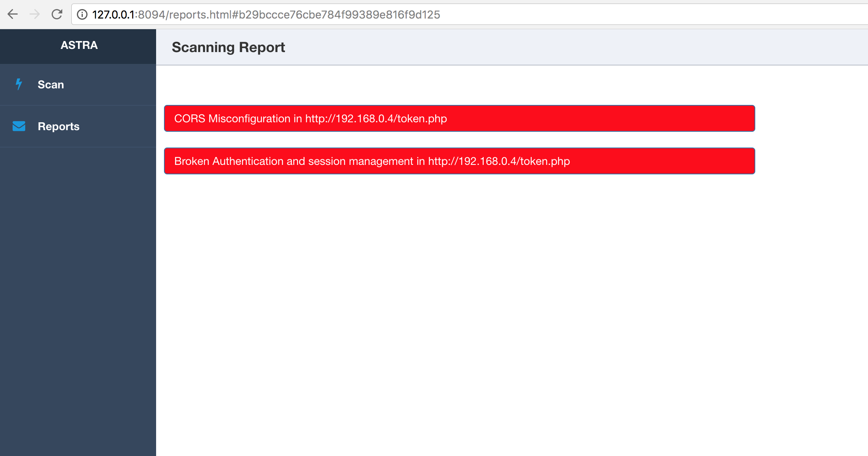Image resolution: width=868 pixels, height=456 pixels.
Task: Click the envelope Reports icon
Action: point(19,126)
